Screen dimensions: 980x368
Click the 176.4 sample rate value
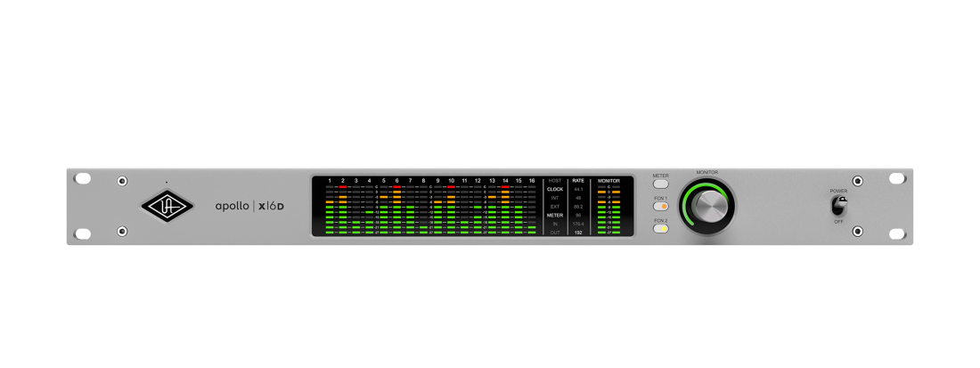(578, 224)
